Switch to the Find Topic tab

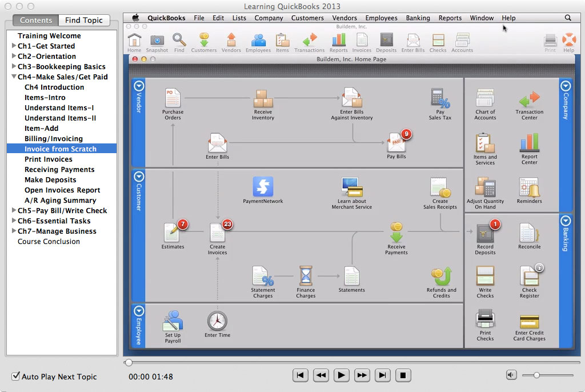83,20
